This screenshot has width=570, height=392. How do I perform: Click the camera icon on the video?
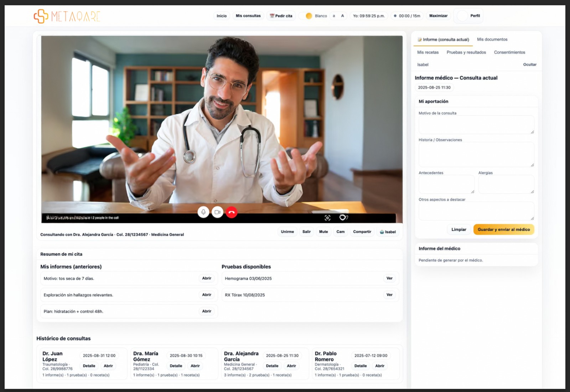tap(217, 212)
